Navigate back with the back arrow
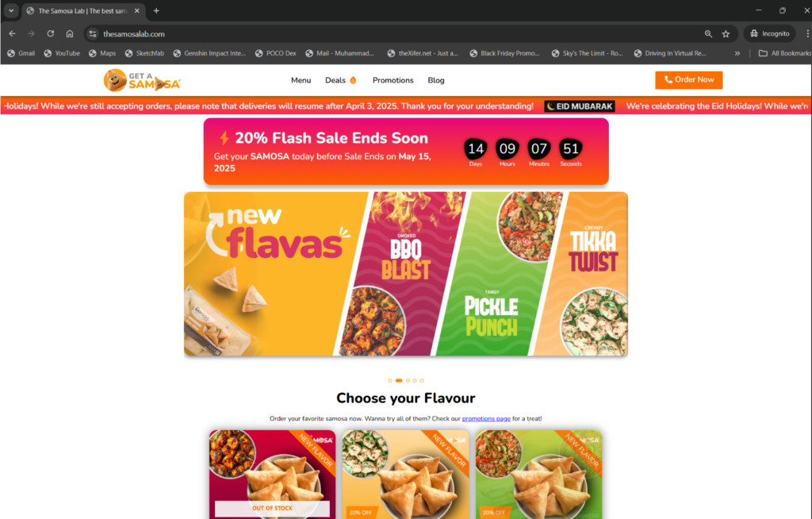Image resolution: width=812 pixels, height=519 pixels. click(13, 33)
